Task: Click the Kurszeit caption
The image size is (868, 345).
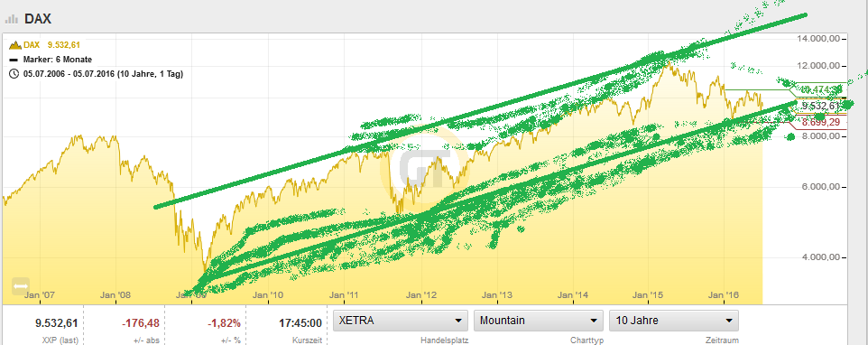Action: [307, 340]
